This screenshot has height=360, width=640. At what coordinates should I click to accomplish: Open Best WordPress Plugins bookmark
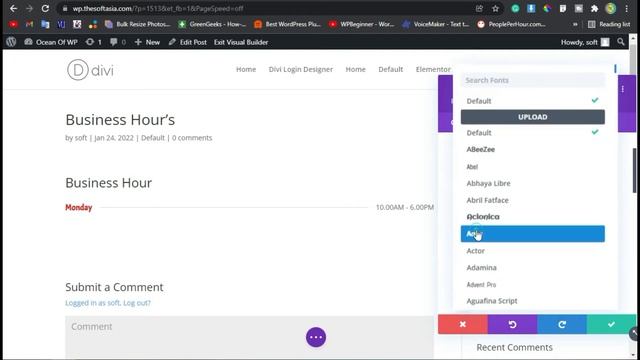point(287,24)
